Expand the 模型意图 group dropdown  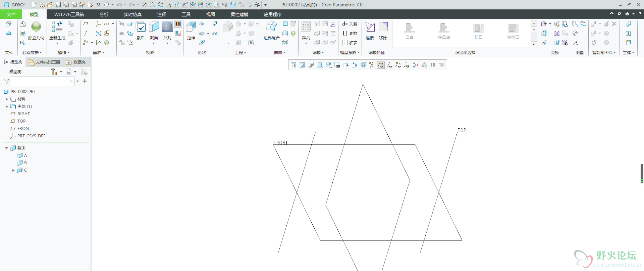tap(350, 52)
